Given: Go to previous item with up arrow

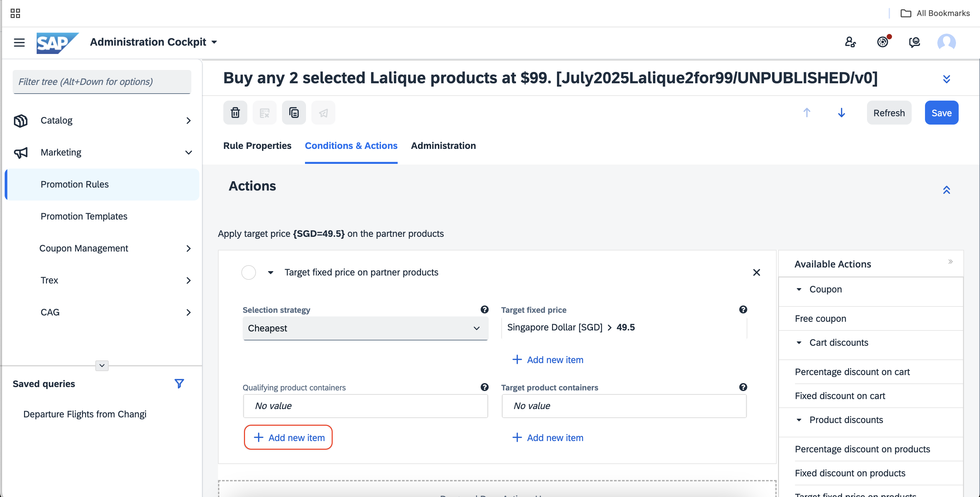Looking at the screenshot, I should (807, 113).
